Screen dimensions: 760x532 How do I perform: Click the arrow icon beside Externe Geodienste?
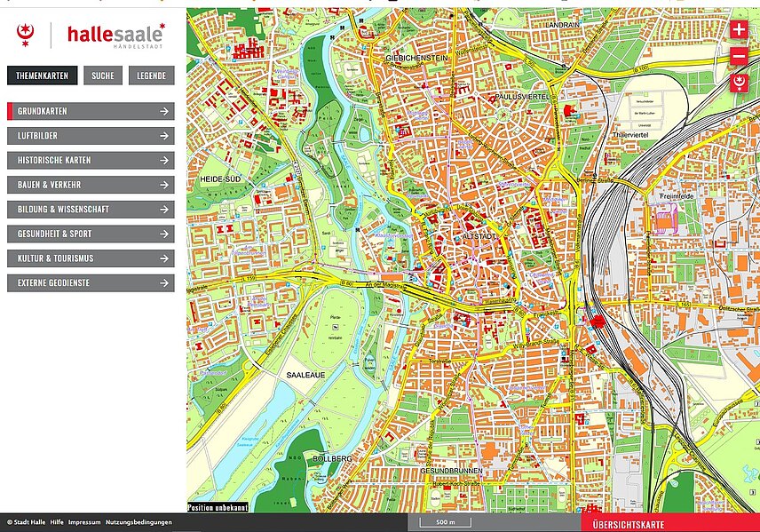[x=164, y=283]
